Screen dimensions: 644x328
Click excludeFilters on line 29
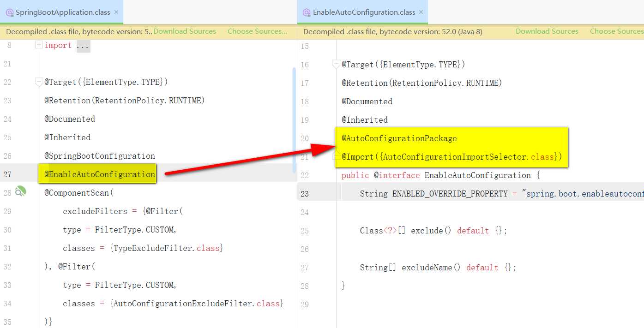[95, 211]
